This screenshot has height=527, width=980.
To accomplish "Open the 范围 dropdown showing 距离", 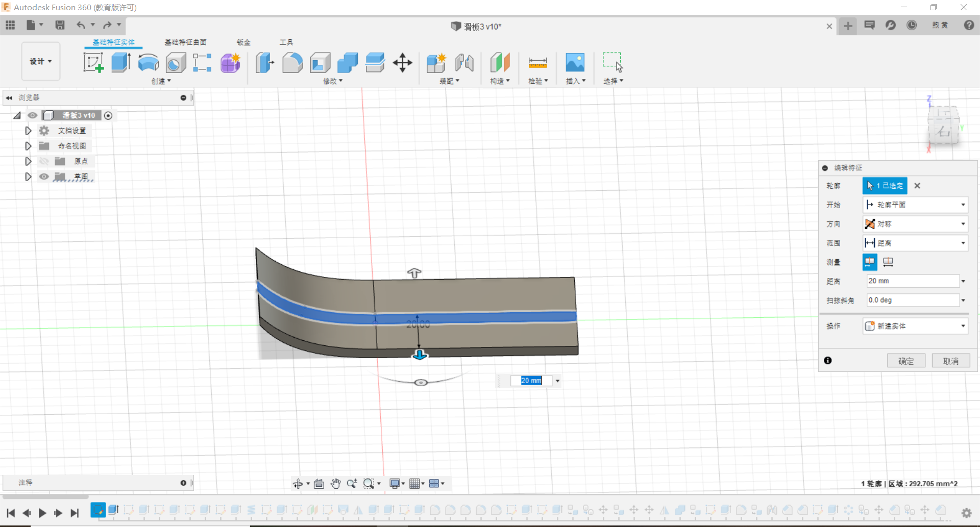I will pyautogui.click(x=916, y=243).
